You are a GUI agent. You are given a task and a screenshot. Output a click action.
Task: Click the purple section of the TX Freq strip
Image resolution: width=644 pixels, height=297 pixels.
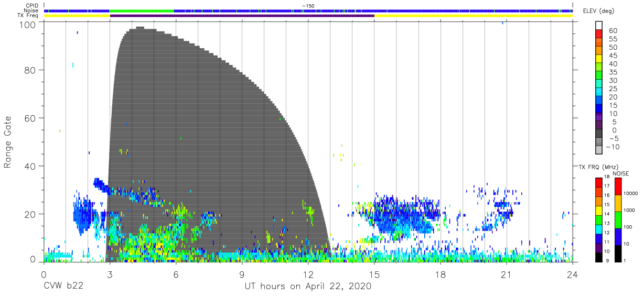click(242, 16)
